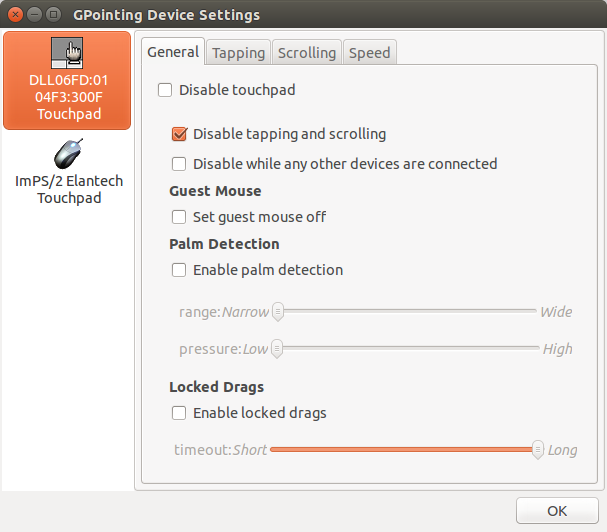Viewport: 607px width, 532px height.
Task: Minimize the GPointing Device Settings window
Action: point(34,15)
